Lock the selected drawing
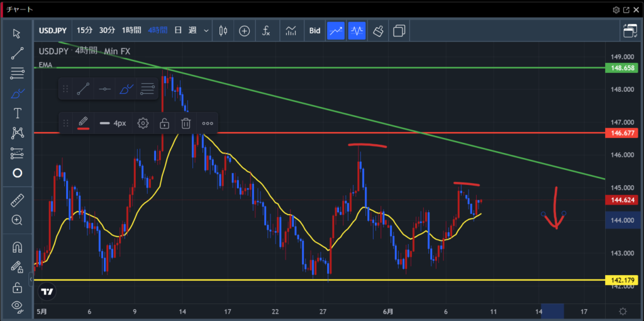Screen dimensions: 644x321 (x=164, y=123)
